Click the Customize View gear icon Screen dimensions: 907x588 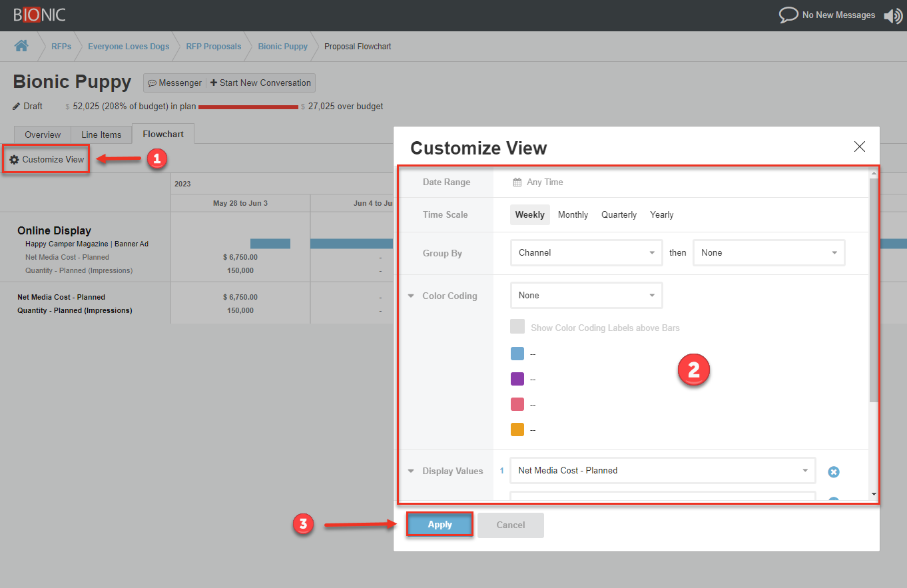14,160
